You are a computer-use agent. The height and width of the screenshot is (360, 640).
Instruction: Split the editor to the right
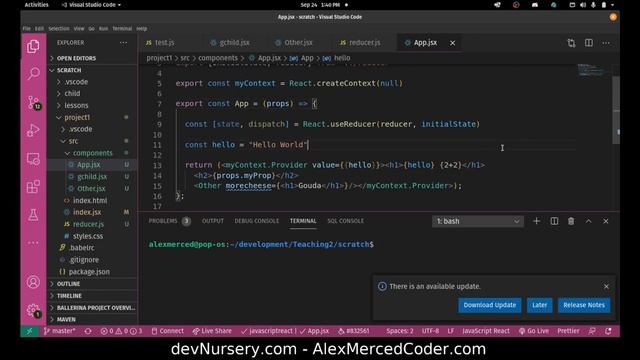[x=589, y=43]
